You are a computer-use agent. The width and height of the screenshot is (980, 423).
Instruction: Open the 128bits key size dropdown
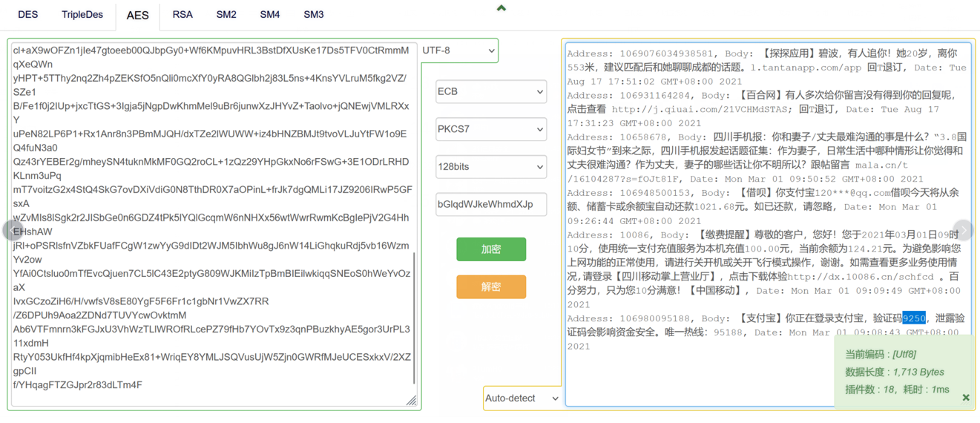491,167
